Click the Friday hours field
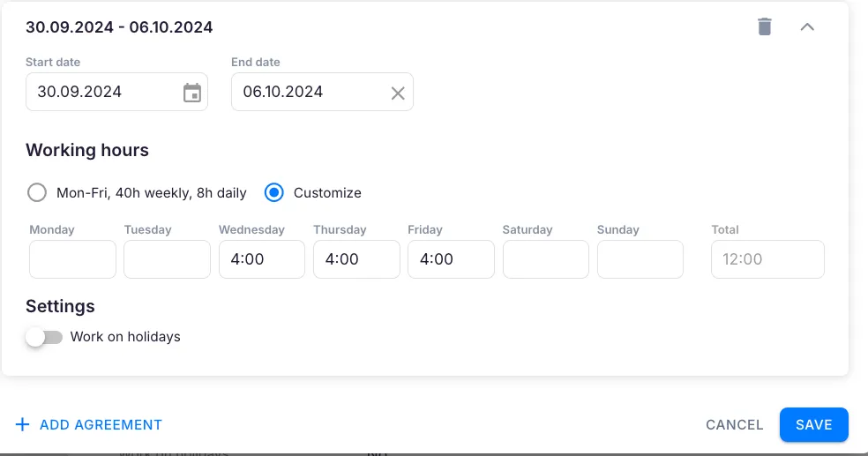 click(451, 259)
